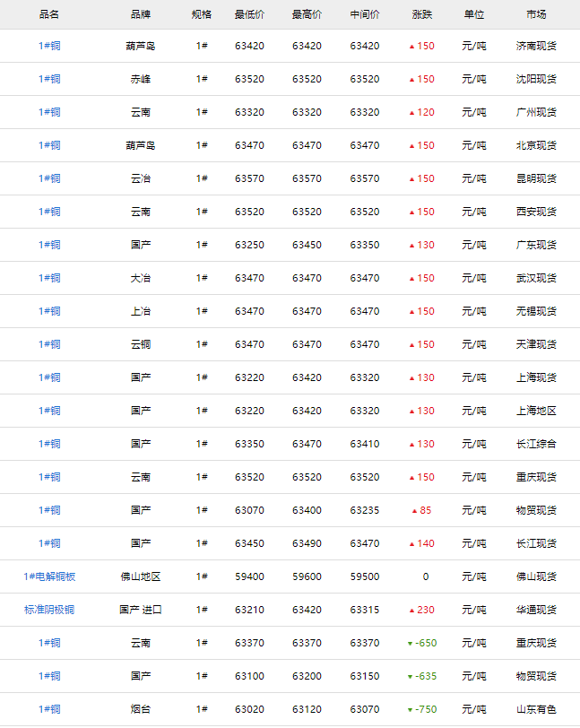580x728 pixels.
Task: Open the 1#电解铜板 product link
Action: (49, 576)
